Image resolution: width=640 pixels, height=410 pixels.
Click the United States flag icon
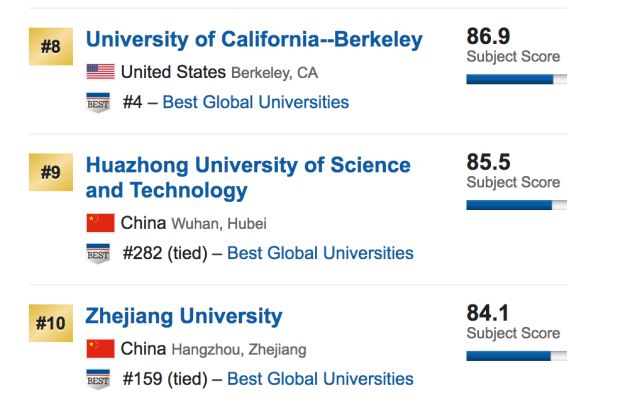[x=100, y=72]
